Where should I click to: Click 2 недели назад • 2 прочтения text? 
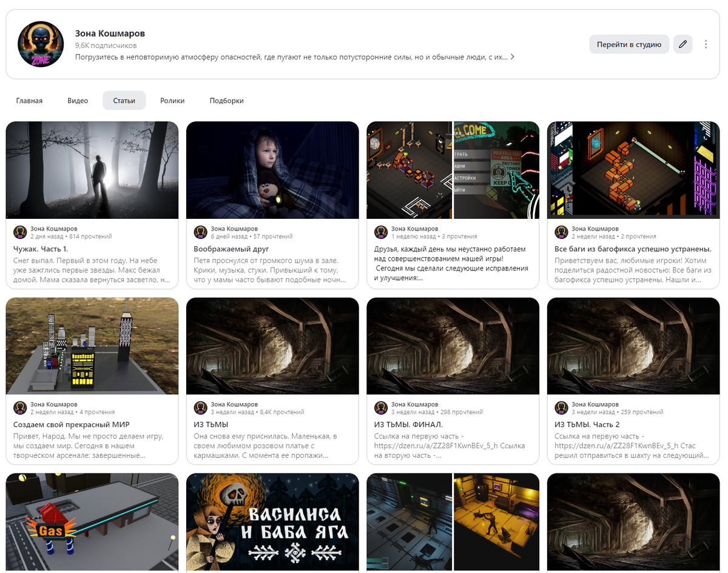point(615,236)
